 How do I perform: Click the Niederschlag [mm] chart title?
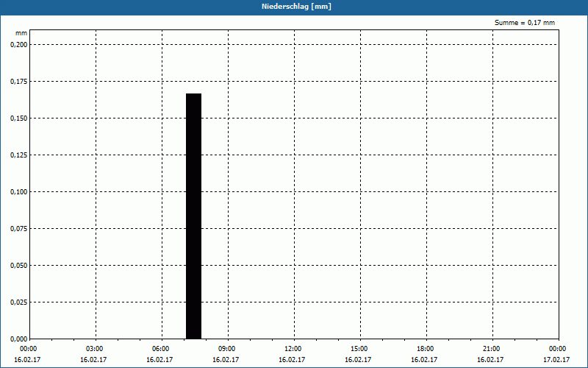click(x=296, y=7)
